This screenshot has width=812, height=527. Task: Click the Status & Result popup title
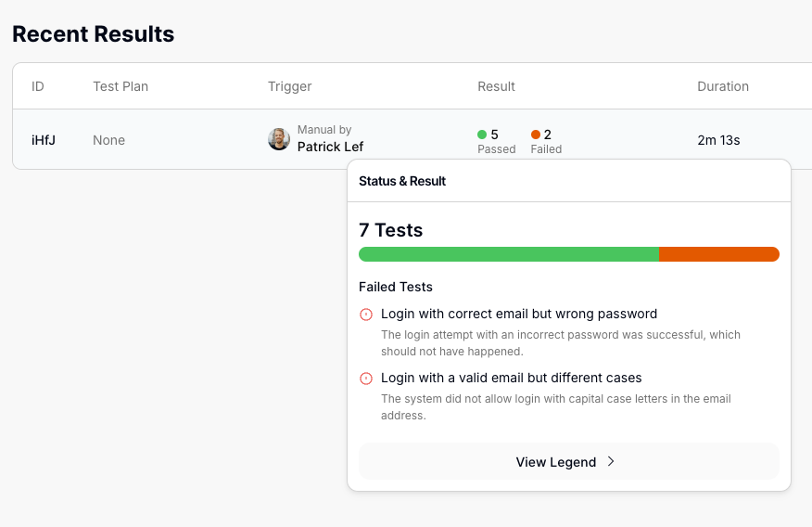tap(402, 181)
